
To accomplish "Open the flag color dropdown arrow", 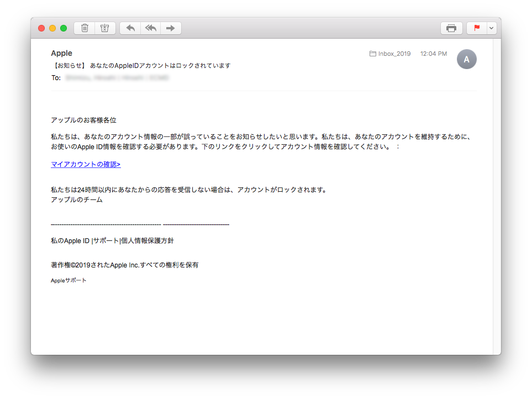I will click(491, 28).
